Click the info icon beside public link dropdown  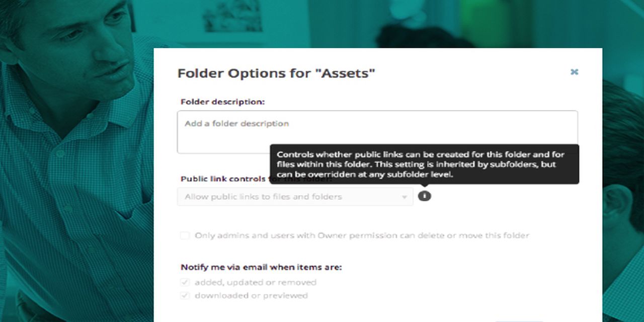click(424, 196)
